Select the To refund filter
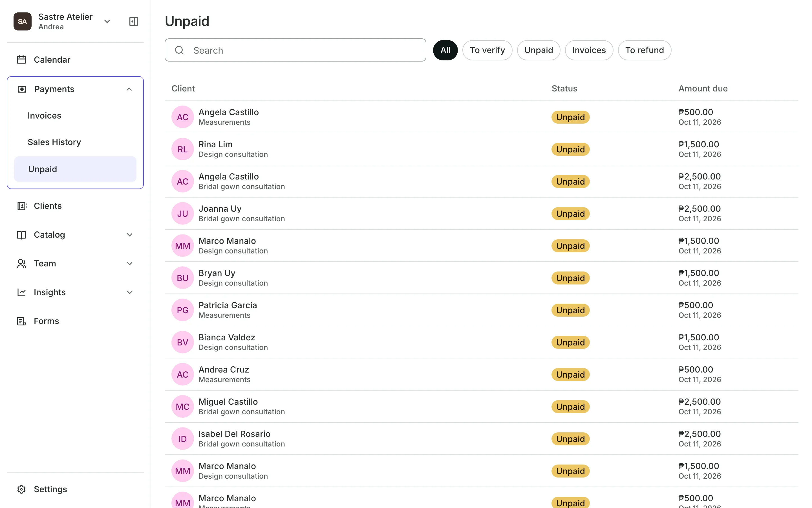The image size is (812, 508). coord(645,50)
